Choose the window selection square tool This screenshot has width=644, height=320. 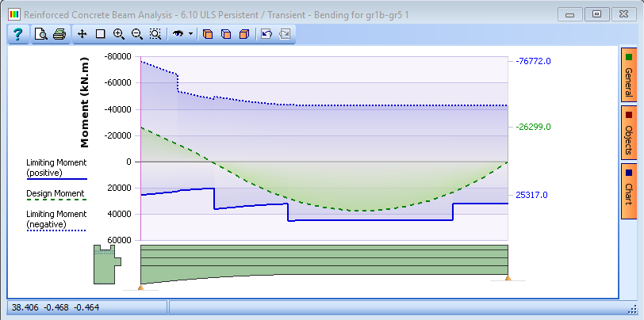(100, 34)
